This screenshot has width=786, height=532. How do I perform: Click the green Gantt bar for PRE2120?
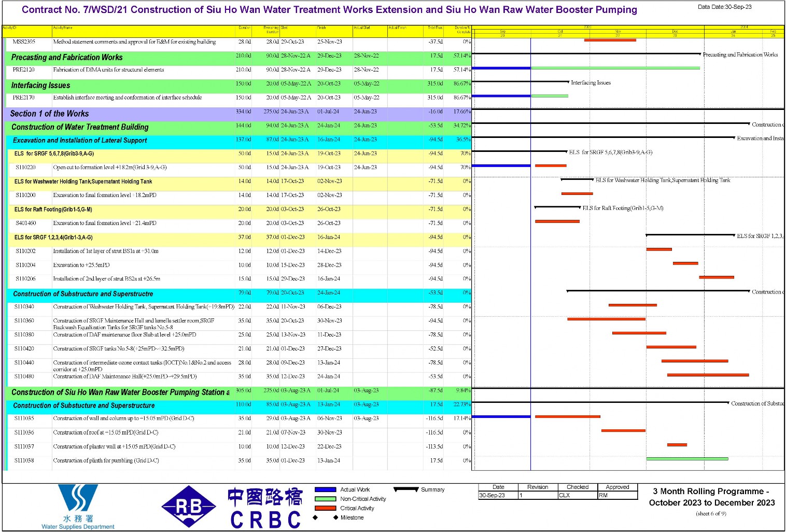615,68
